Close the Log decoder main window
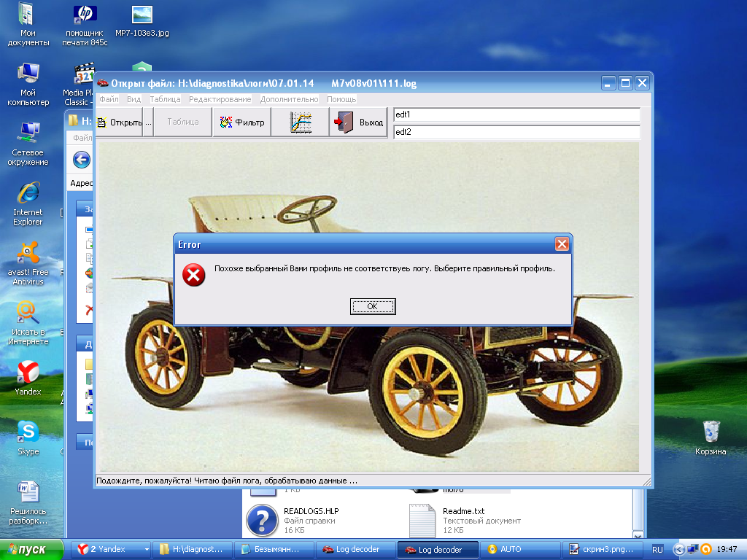Screen dimensions: 747x560 [x=642, y=83]
